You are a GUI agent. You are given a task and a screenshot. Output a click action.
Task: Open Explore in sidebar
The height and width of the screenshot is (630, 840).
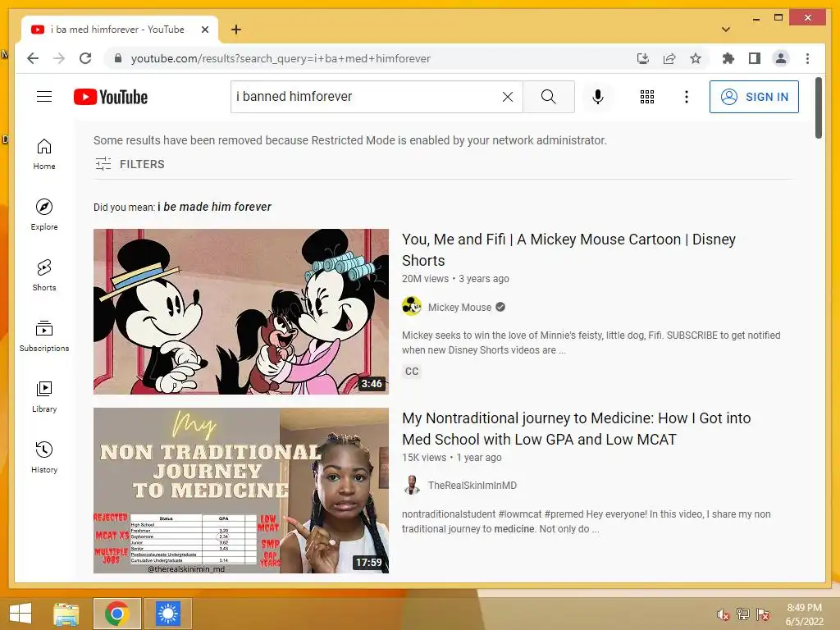44,215
